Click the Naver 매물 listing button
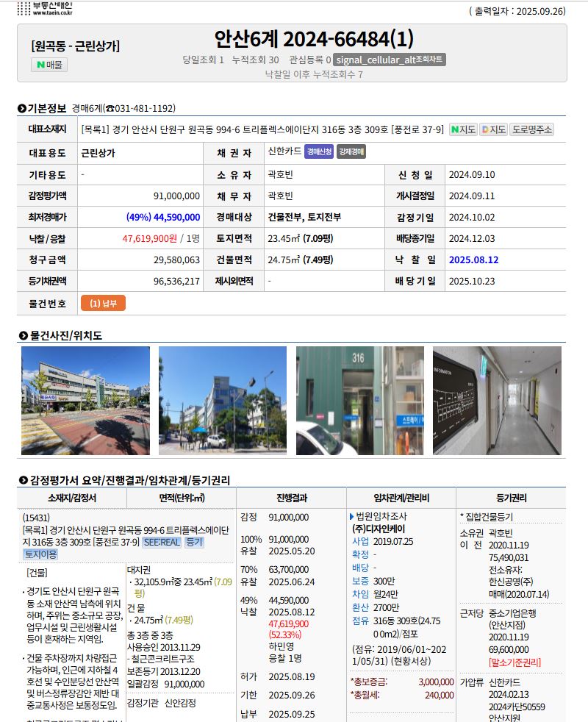 [x=49, y=65]
